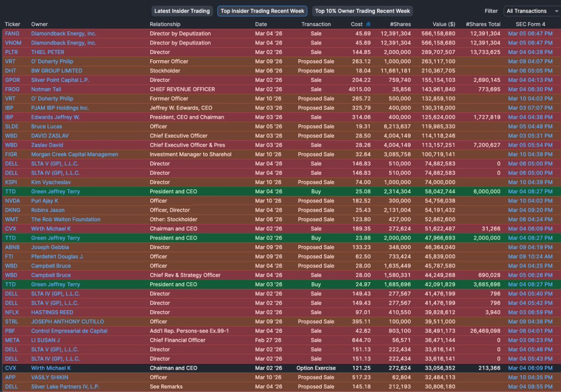561x392 pixels.
Task: View owner JOSEPH ANTHONY CUTILLO
Action: (68, 321)
